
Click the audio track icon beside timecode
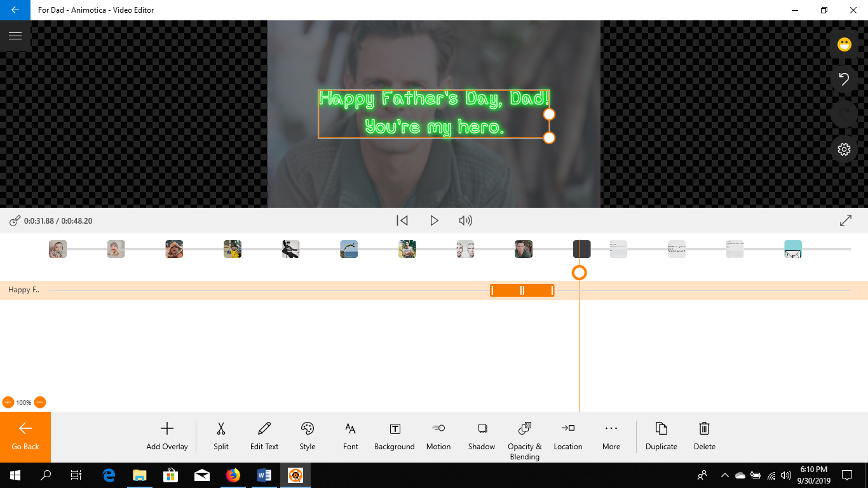[15, 221]
